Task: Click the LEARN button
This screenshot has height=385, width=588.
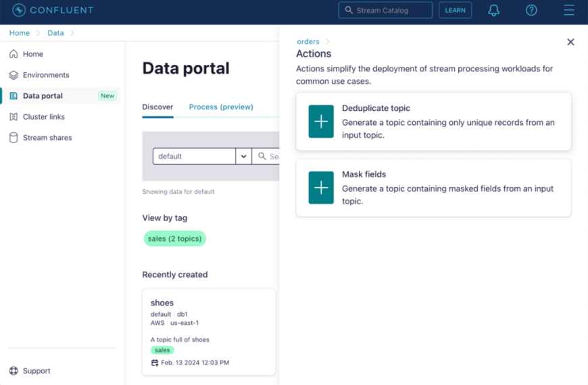Action: tap(455, 10)
